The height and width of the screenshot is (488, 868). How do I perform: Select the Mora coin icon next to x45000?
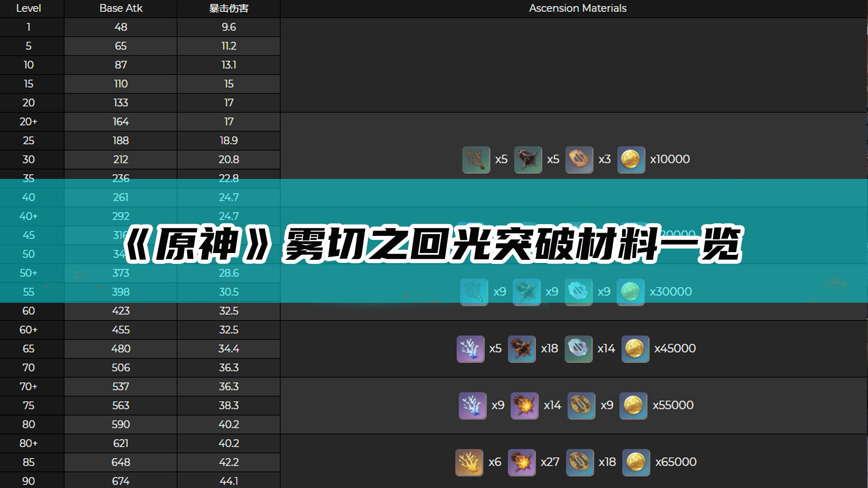pyautogui.click(x=635, y=349)
